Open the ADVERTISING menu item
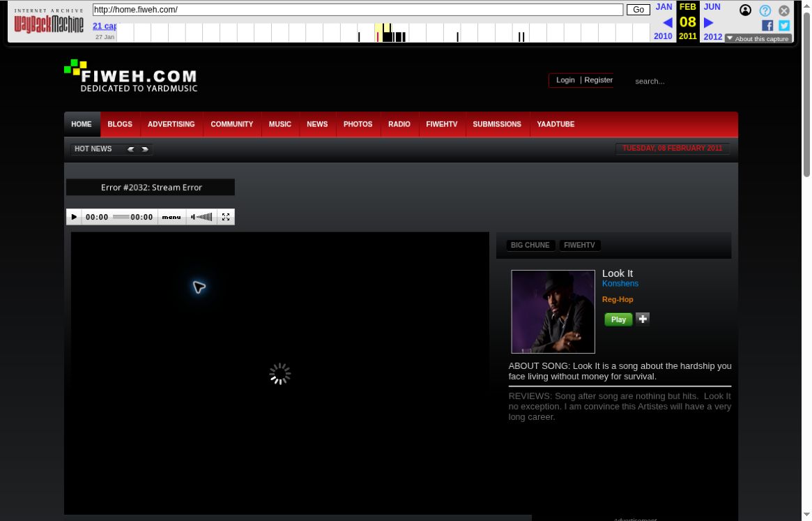812x521 pixels. (x=171, y=124)
